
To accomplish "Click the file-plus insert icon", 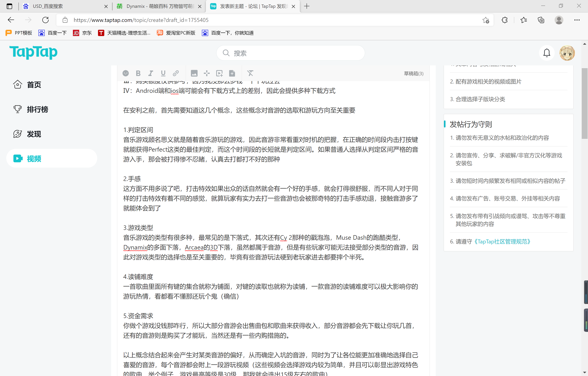I will [x=232, y=73].
